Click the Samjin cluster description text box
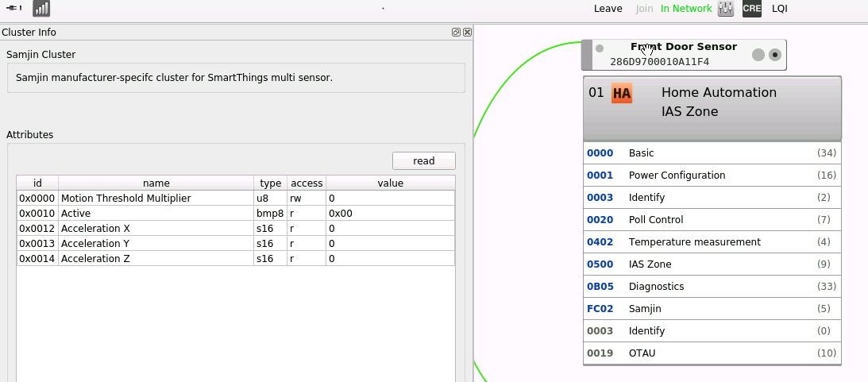 (236, 78)
